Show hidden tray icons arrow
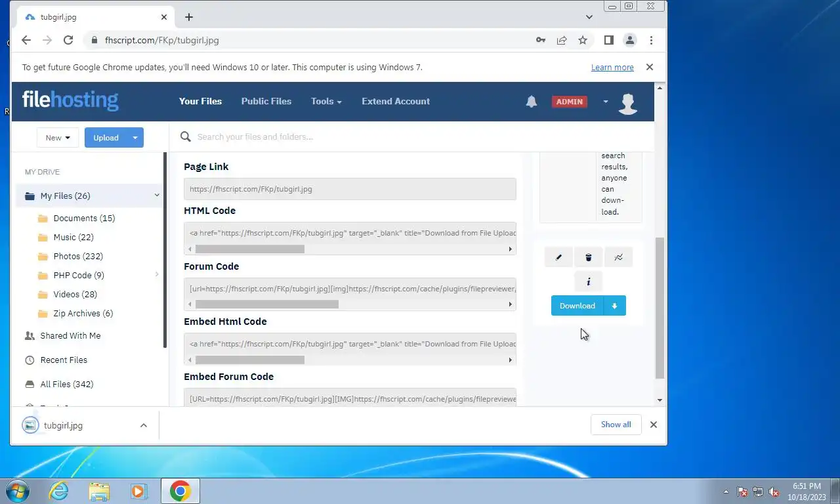This screenshot has width=840, height=504. (726, 492)
